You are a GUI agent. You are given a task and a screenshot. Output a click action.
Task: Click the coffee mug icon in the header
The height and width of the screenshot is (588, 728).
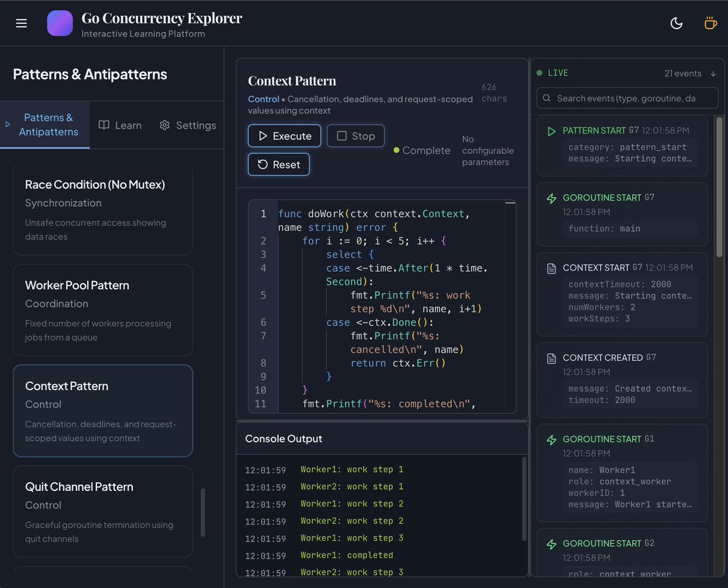tap(710, 22)
